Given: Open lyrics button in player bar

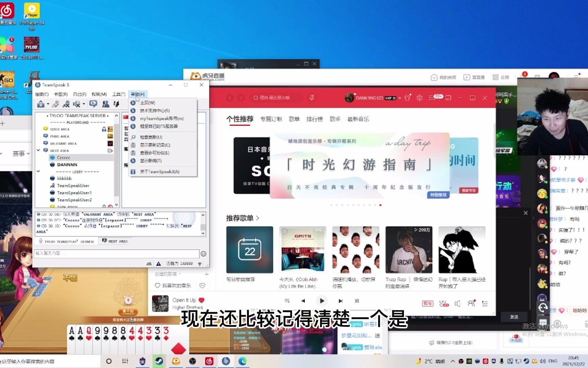Looking at the screenshot, I should (357, 301).
